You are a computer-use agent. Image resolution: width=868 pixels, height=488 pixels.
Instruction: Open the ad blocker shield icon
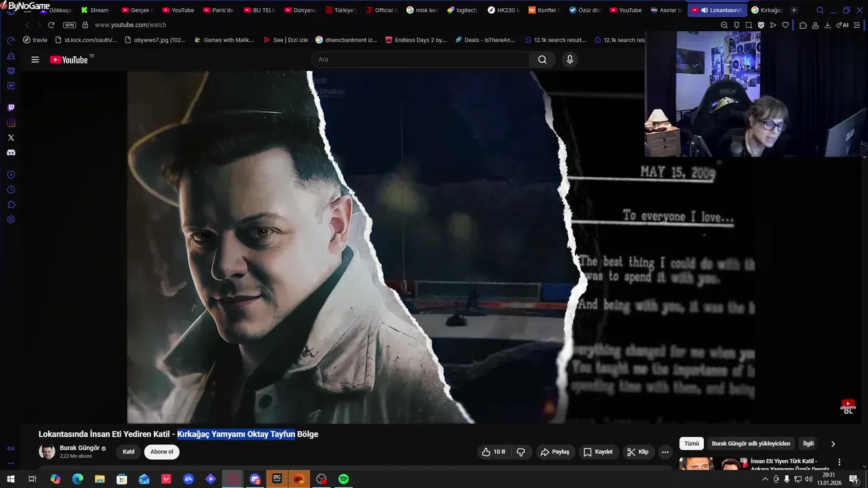click(x=761, y=25)
